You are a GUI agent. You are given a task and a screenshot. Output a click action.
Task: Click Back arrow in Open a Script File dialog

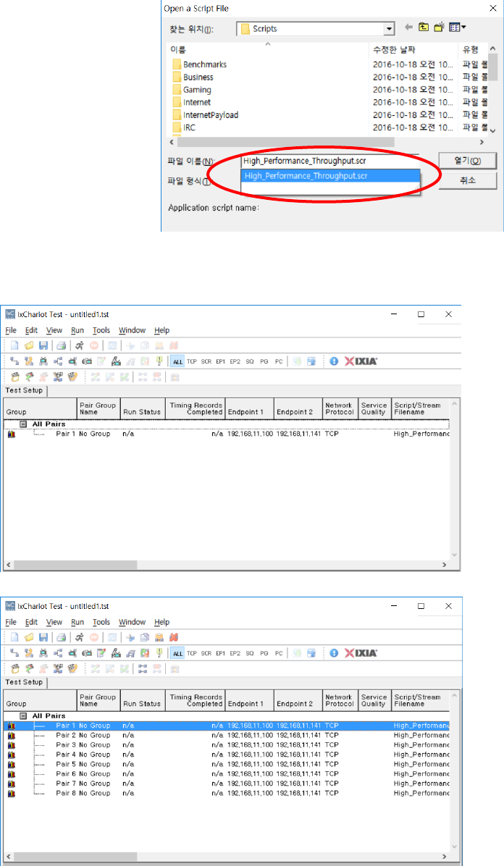point(408,27)
